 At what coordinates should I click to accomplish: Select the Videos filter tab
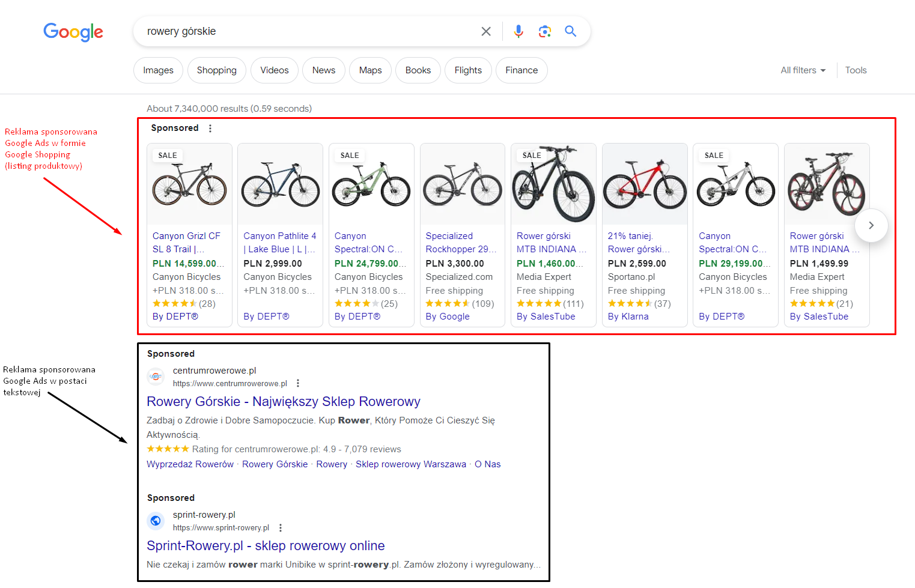click(x=275, y=70)
